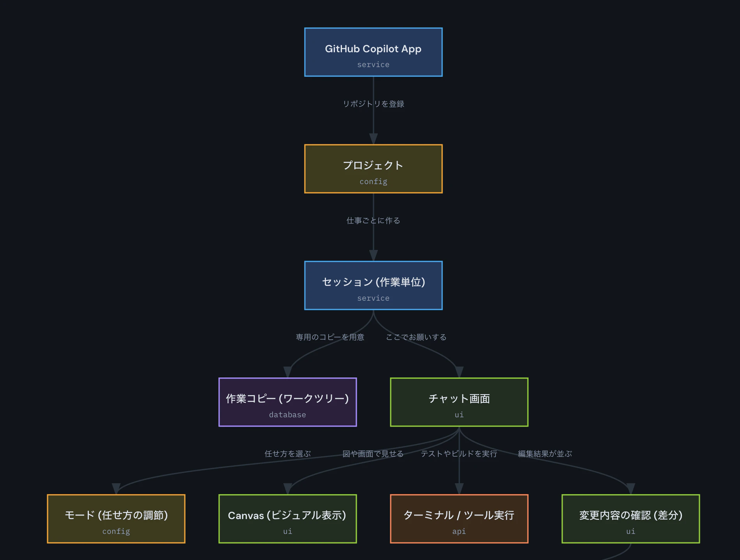Click the edge label 専用のコピーを用意
Viewport: 740px width, 560px height.
[330, 337]
